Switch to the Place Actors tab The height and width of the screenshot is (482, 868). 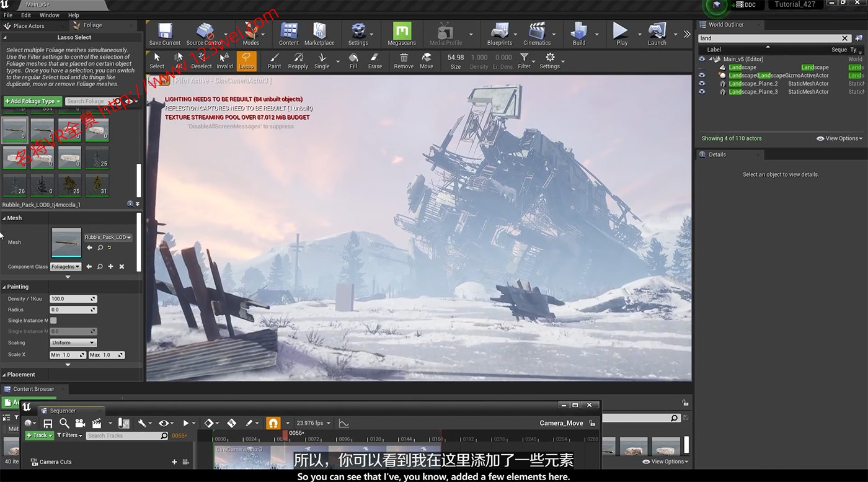[x=29, y=26]
